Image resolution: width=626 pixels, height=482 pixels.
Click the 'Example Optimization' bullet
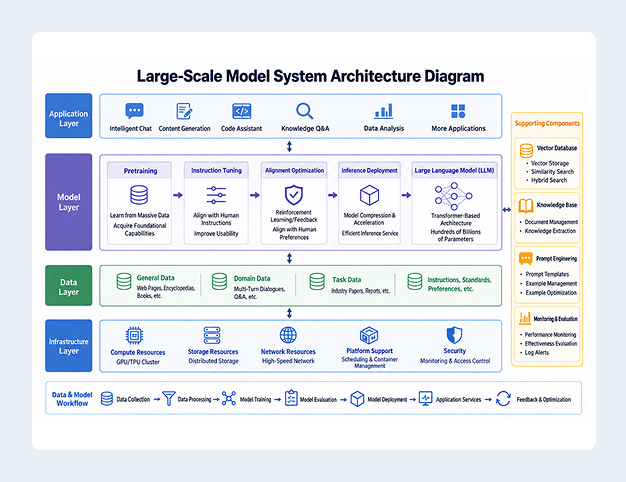point(549,292)
